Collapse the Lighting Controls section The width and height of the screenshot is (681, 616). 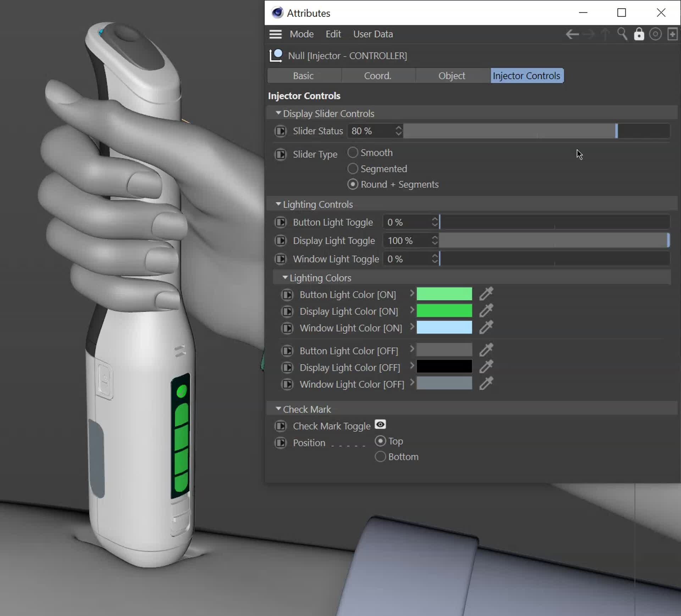tap(278, 204)
